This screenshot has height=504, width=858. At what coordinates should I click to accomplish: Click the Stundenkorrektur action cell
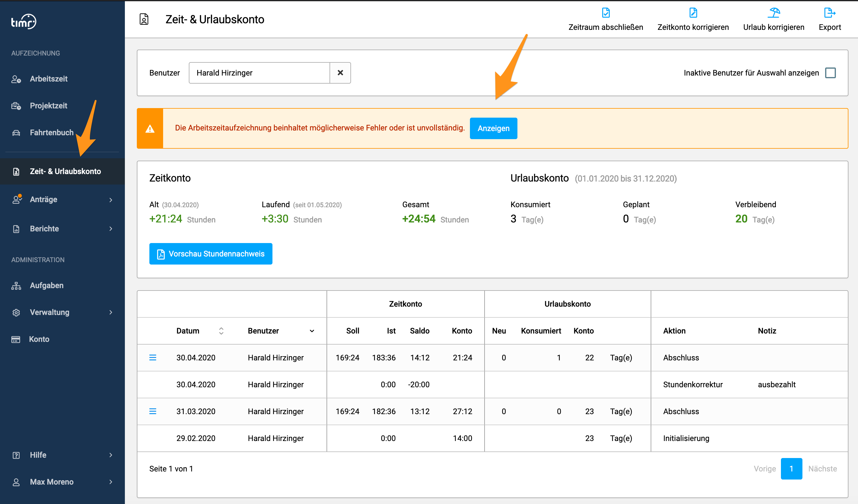point(692,385)
